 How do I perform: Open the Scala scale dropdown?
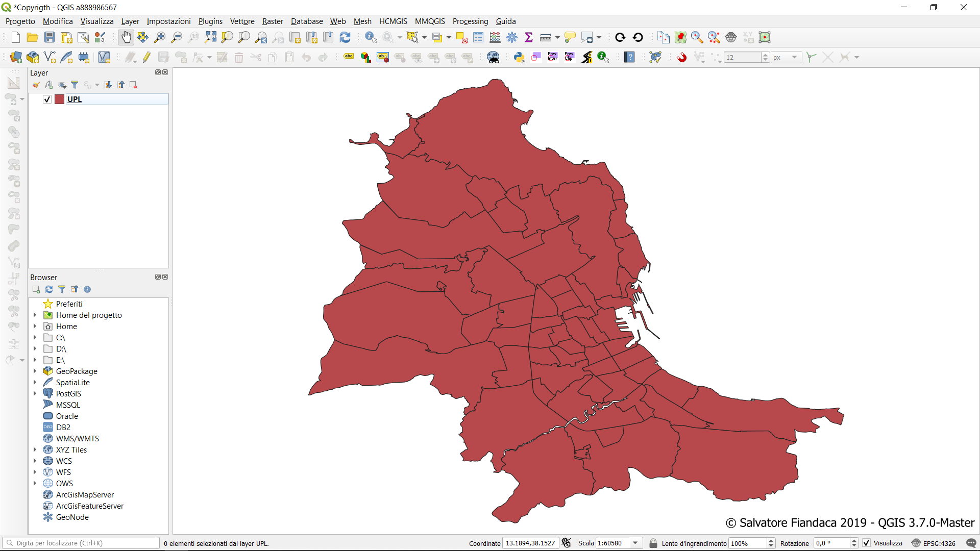(635, 543)
